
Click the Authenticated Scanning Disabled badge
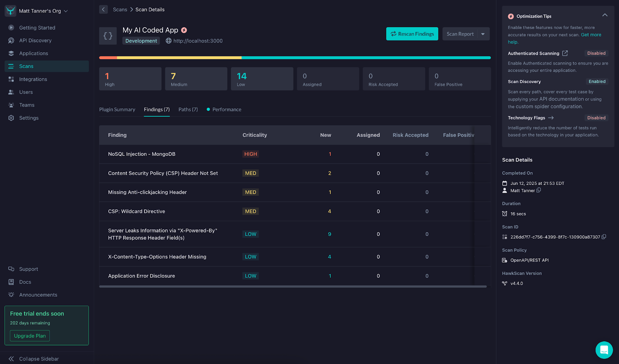pyautogui.click(x=596, y=53)
